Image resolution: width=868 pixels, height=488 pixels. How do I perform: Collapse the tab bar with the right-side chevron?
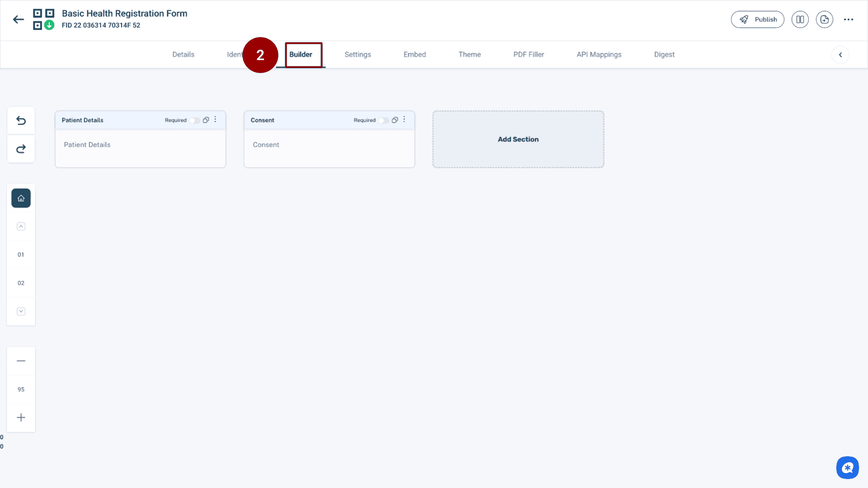841,54
